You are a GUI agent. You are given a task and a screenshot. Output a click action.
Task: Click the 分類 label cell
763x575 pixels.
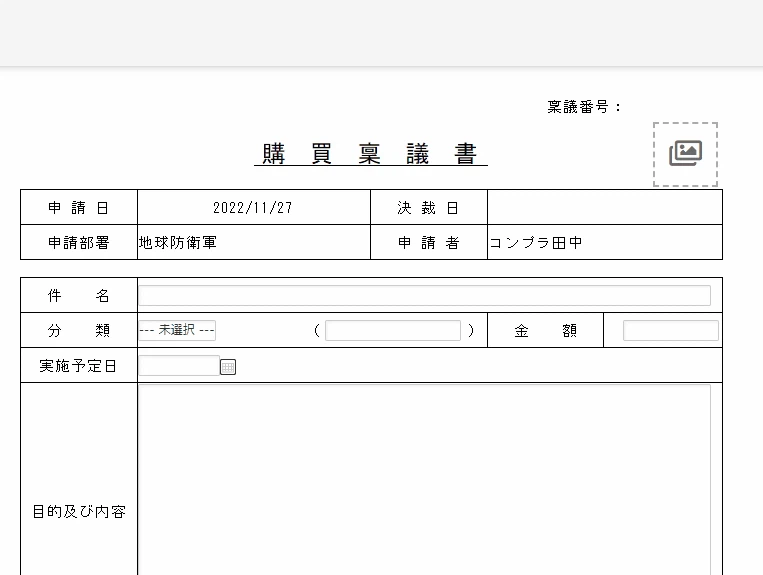[x=79, y=330]
